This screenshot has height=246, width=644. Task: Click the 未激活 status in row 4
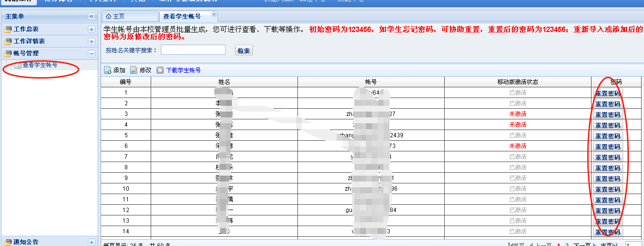click(x=518, y=125)
